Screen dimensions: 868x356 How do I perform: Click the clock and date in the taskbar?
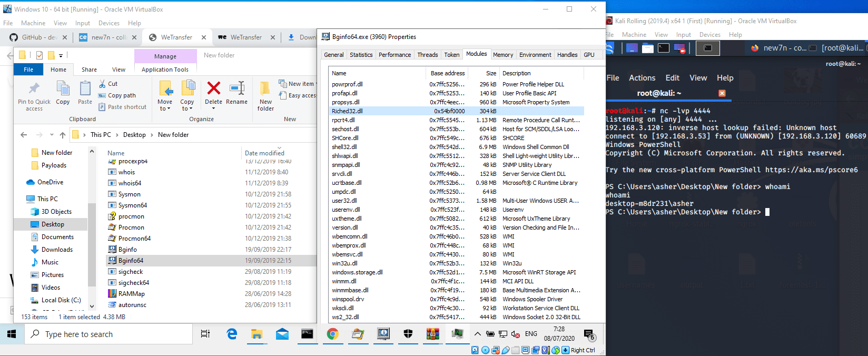point(559,334)
